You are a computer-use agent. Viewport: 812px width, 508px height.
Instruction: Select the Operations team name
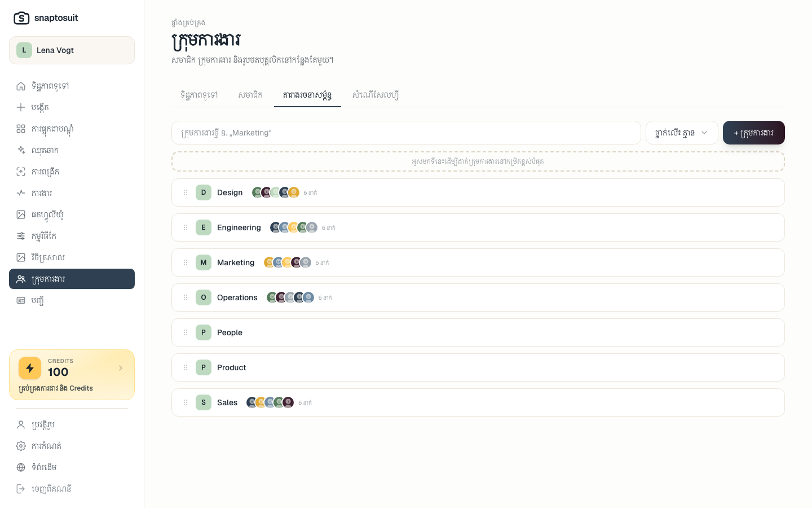[x=237, y=297]
